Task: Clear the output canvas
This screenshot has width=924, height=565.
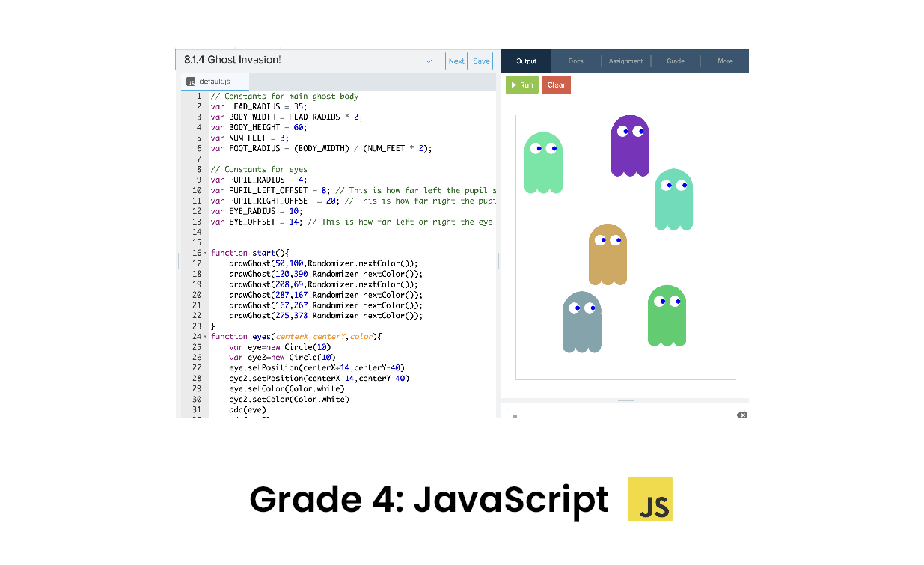Action: [x=556, y=85]
